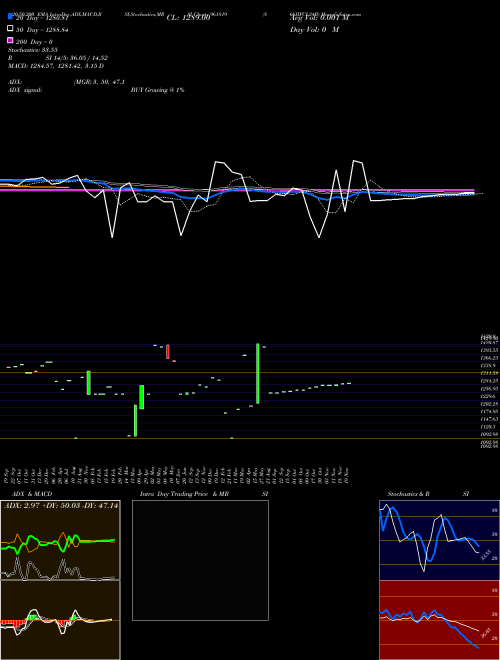Click the 'BUY Growing @ 1%' signal text

pos(157,90)
